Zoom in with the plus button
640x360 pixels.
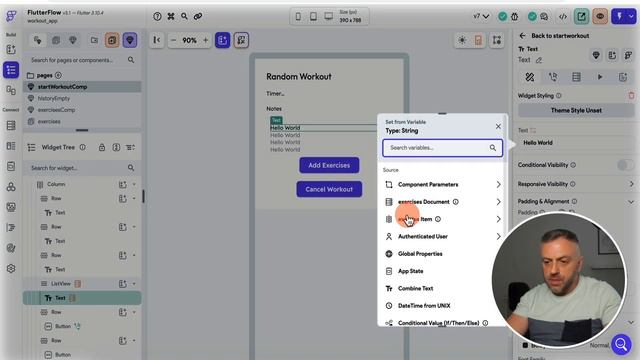click(x=206, y=40)
